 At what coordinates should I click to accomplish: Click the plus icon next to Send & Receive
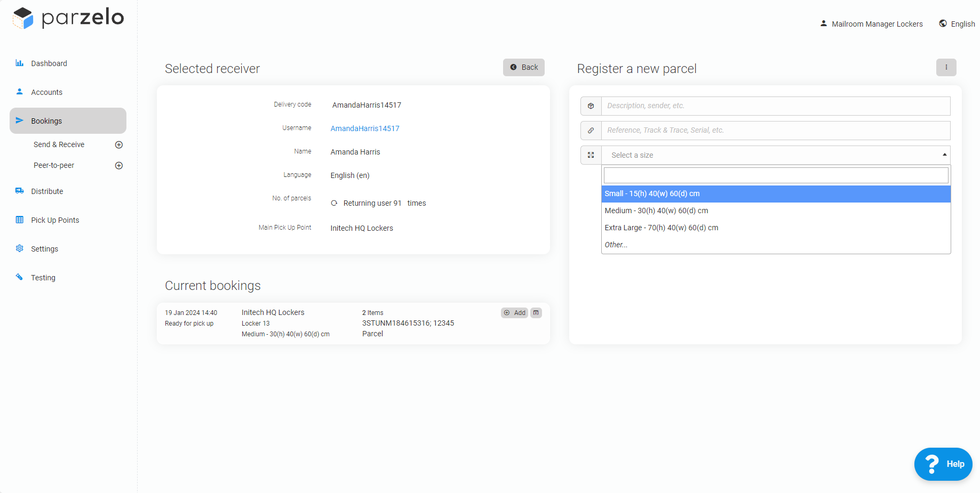119,144
